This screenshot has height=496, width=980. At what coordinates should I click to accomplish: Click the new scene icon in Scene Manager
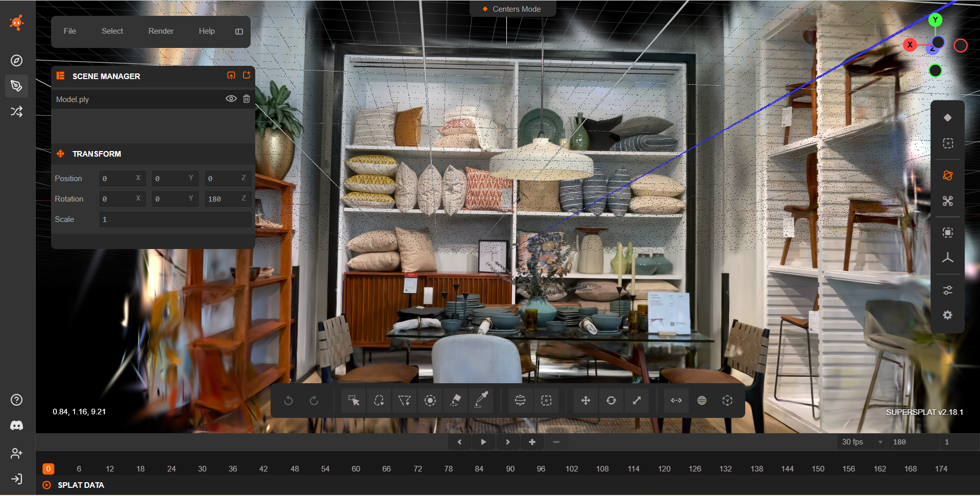coord(247,76)
